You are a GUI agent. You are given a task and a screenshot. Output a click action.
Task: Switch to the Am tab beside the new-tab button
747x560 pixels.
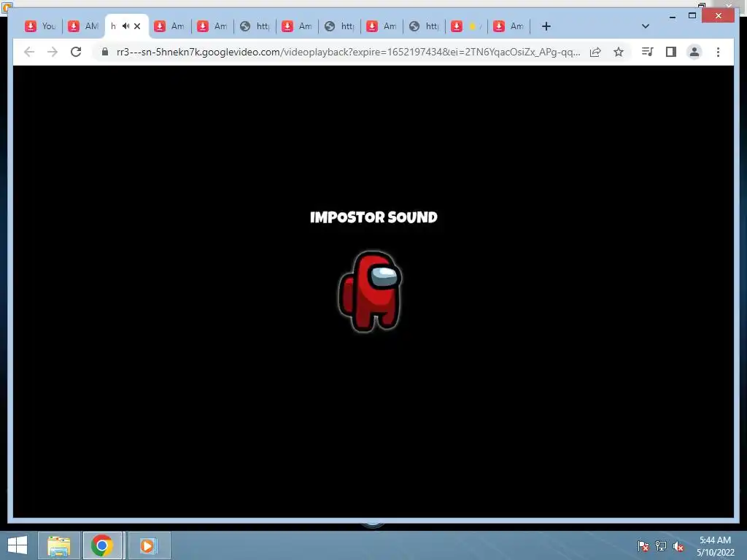[508, 26]
